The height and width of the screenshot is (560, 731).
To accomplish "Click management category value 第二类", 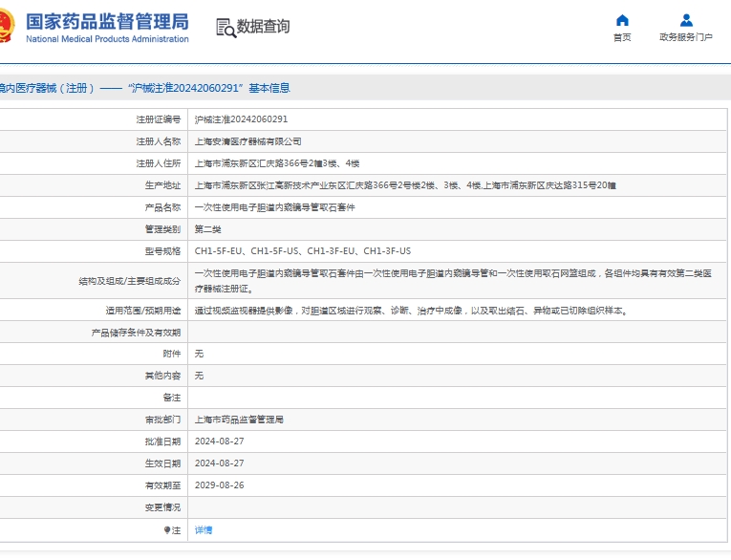I will click(x=208, y=229).
